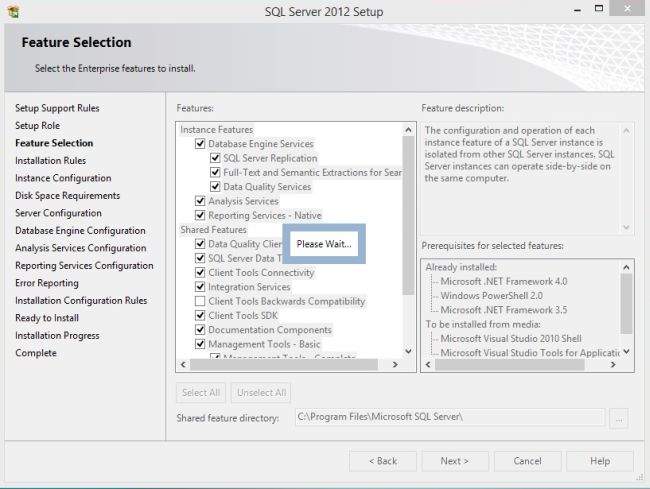
Task: Uncheck Client Tools SDK checkbox
Action: pyautogui.click(x=200, y=315)
